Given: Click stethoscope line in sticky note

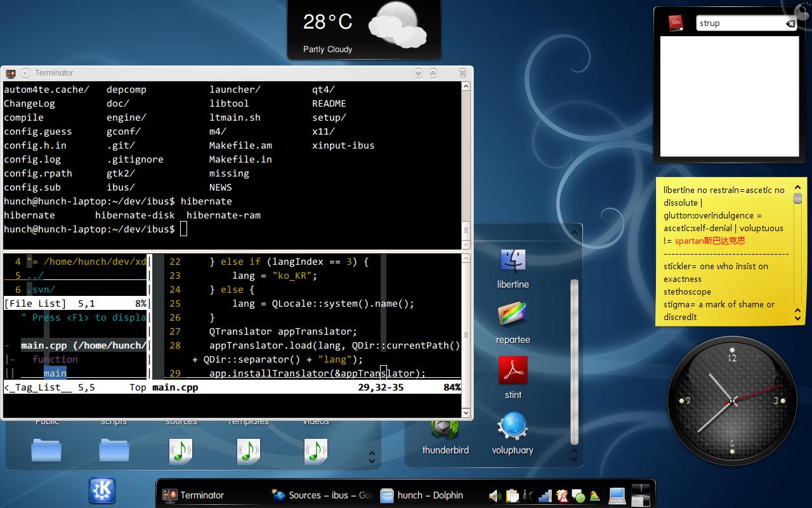Looking at the screenshot, I should [x=687, y=291].
